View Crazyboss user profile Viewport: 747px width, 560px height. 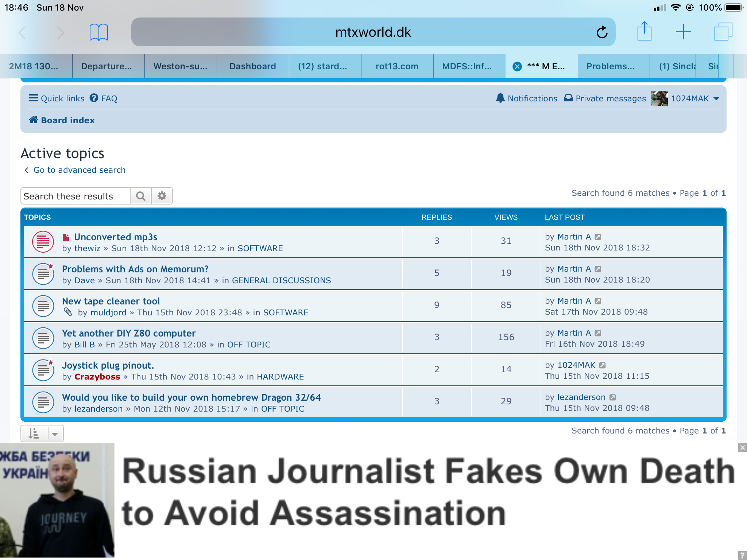coord(97,377)
